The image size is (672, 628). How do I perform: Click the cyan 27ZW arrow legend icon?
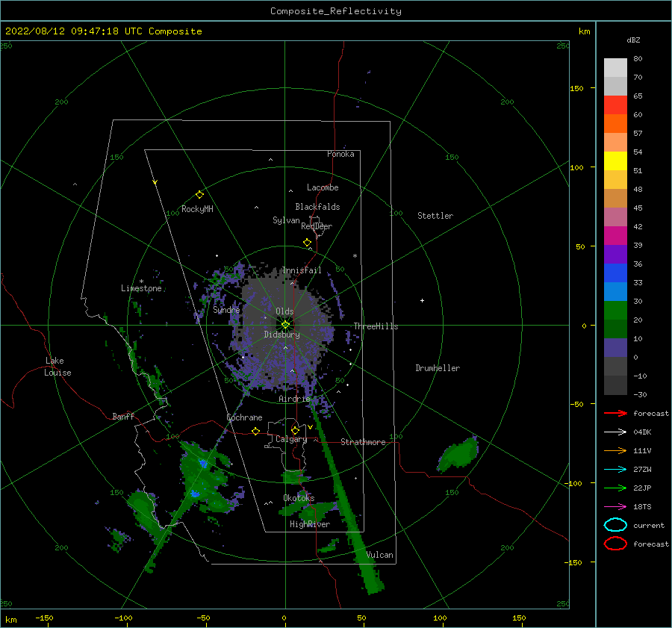pyautogui.click(x=615, y=470)
